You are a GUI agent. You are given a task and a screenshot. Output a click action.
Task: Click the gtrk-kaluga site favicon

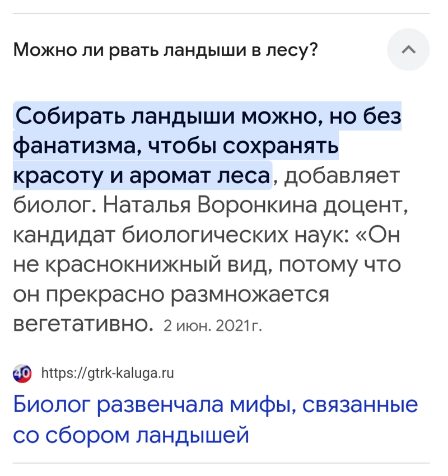(22, 373)
